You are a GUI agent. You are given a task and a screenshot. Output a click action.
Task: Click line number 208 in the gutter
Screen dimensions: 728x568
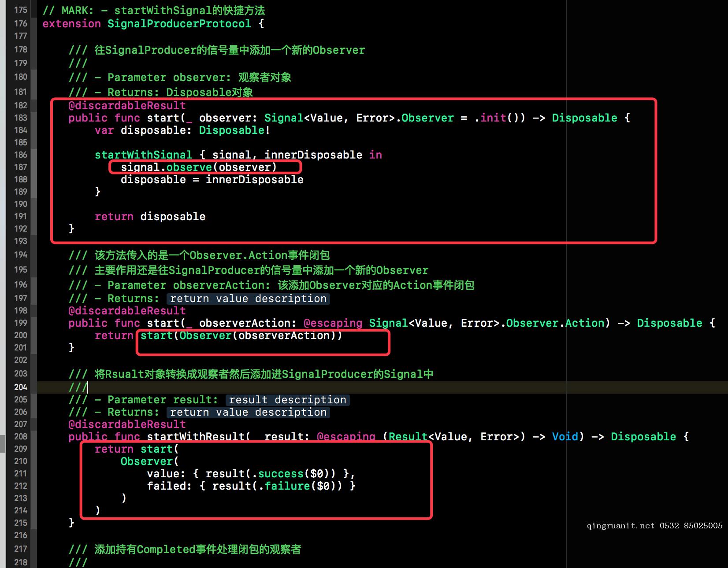[x=21, y=436]
